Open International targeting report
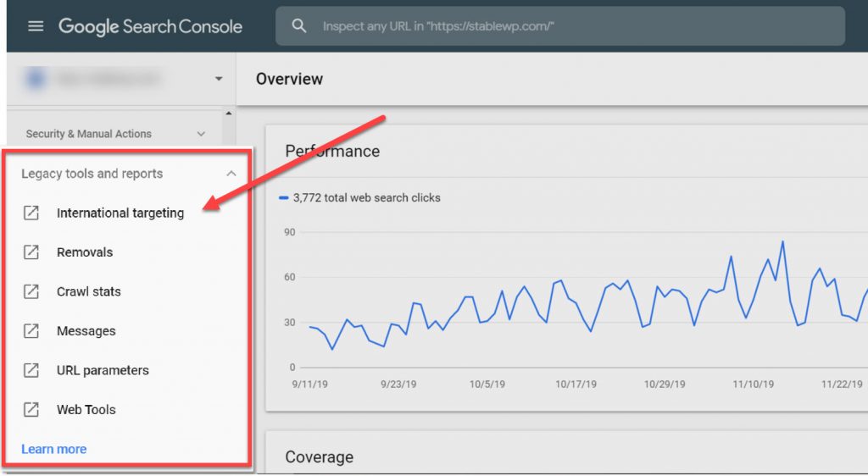The height and width of the screenshot is (476, 868). coord(120,213)
